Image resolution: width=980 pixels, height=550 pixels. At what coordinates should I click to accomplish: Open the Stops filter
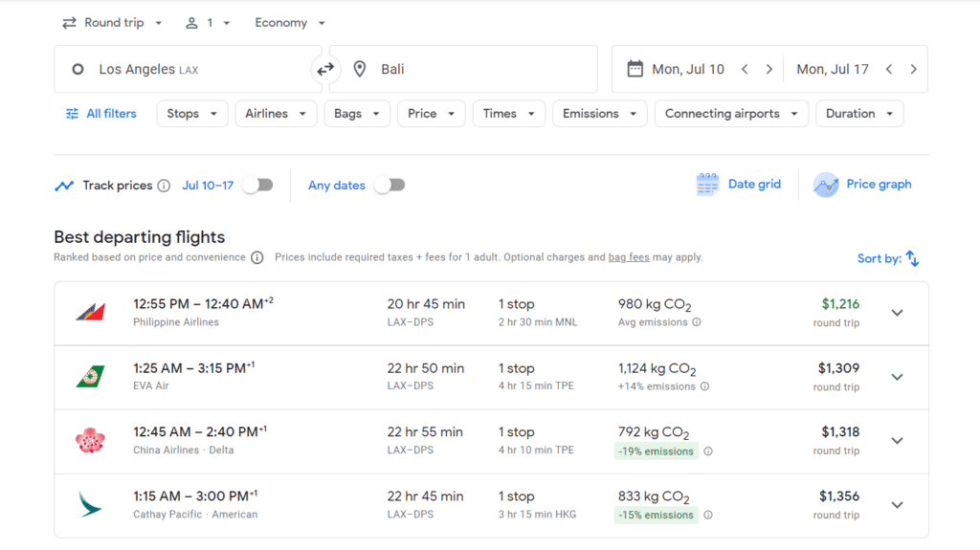tap(191, 114)
